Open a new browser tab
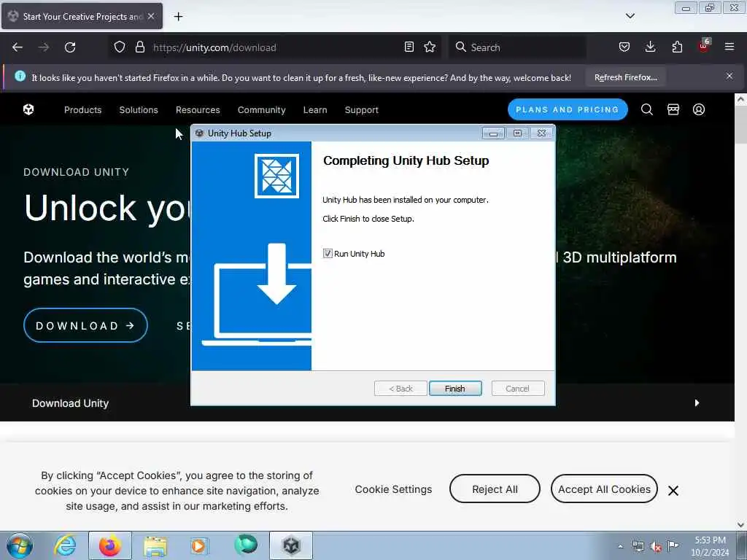747x560 pixels. click(178, 17)
